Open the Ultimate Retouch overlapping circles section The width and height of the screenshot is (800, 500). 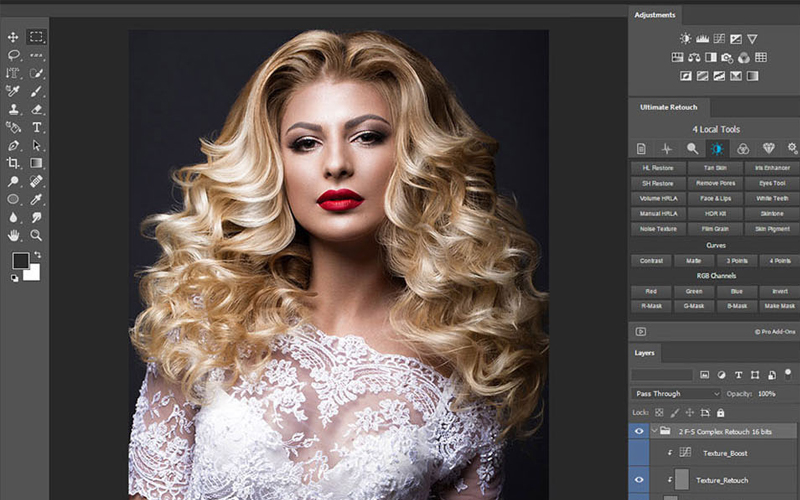[x=743, y=148]
